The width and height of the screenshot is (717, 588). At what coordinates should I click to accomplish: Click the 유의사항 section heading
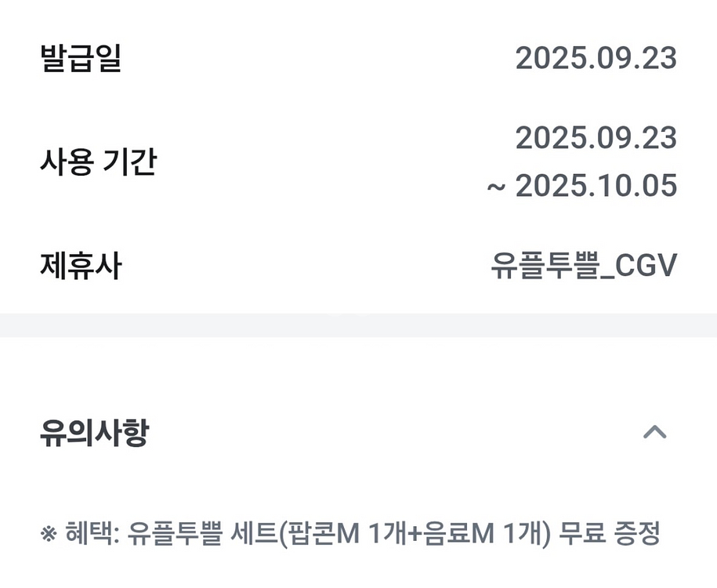(x=93, y=432)
